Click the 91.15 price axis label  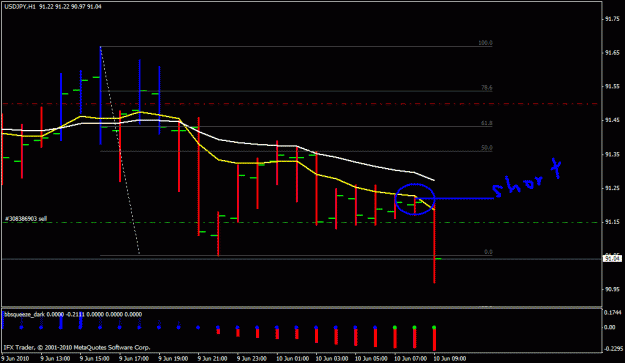click(612, 222)
